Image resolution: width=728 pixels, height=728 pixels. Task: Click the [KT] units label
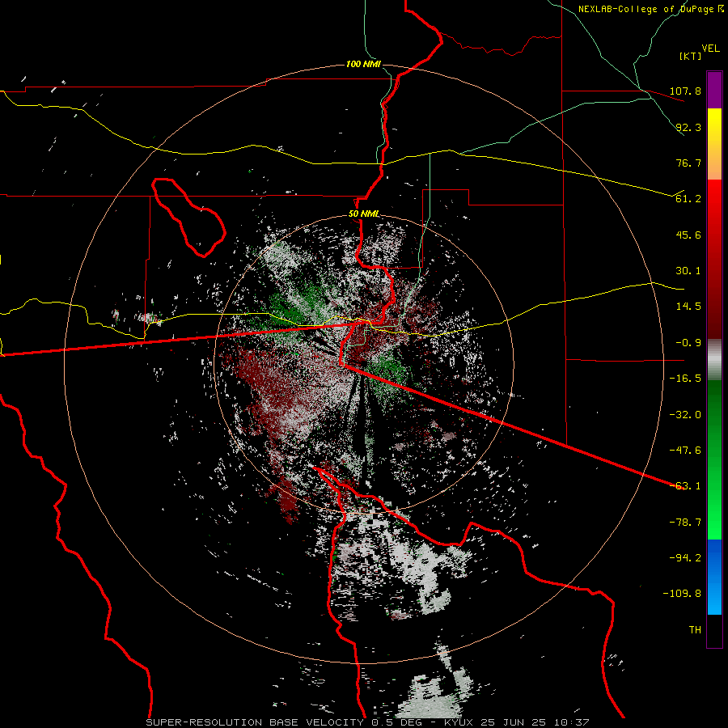click(690, 56)
